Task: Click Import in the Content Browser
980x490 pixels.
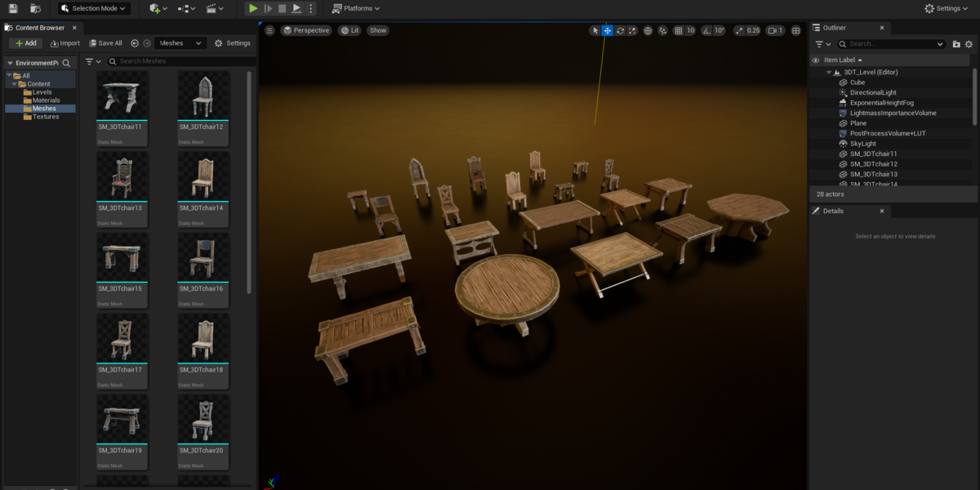Action: pos(65,43)
